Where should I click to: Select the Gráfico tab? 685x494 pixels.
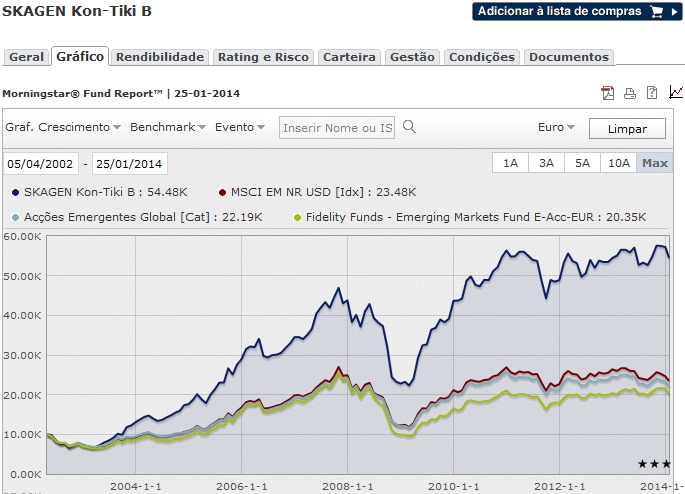click(x=80, y=56)
